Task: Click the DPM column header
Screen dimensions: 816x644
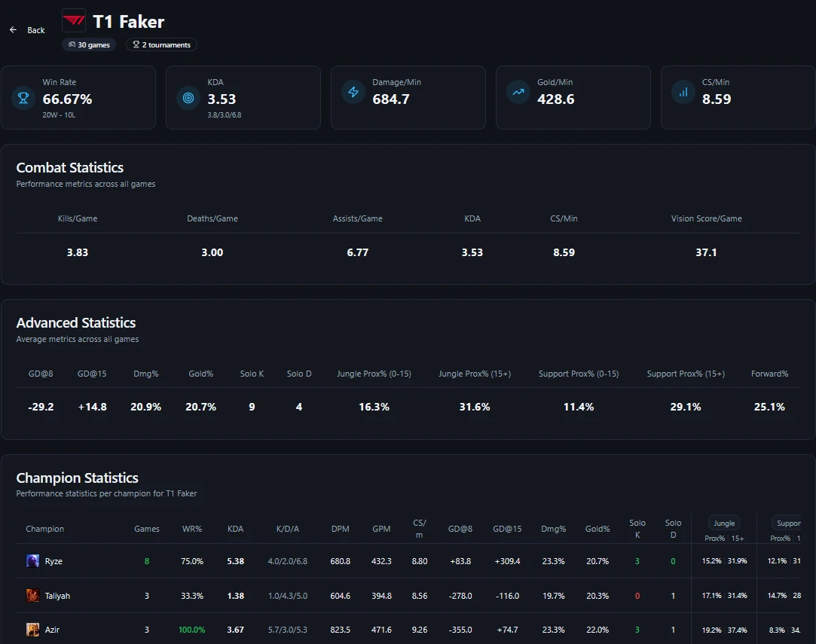Action: click(x=341, y=529)
